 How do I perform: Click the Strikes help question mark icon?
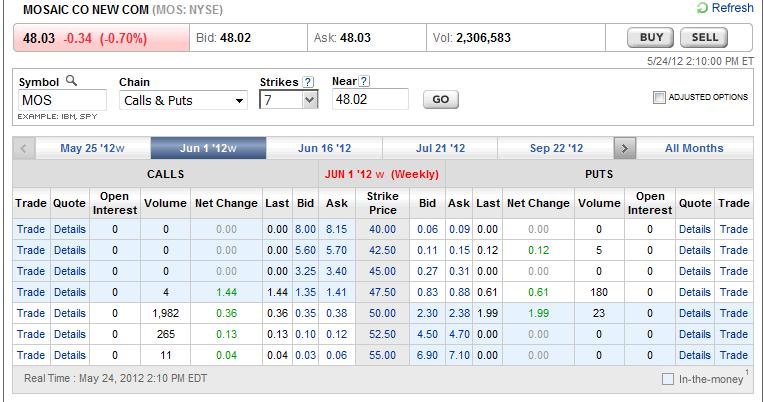coord(308,81)
